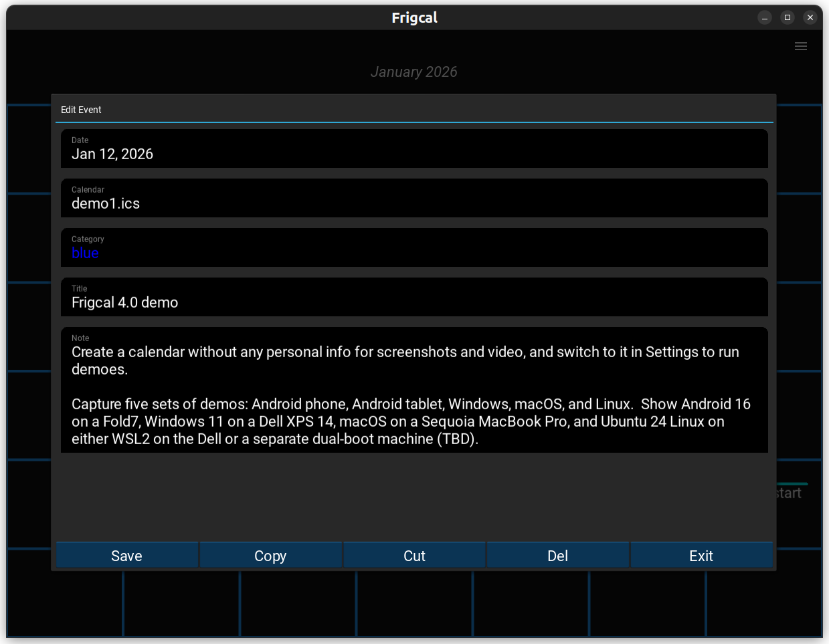Choose the Category field showing blue
The width and height of the screenshot is (829, 644).
pyautogui.click(x=414, y=247)
